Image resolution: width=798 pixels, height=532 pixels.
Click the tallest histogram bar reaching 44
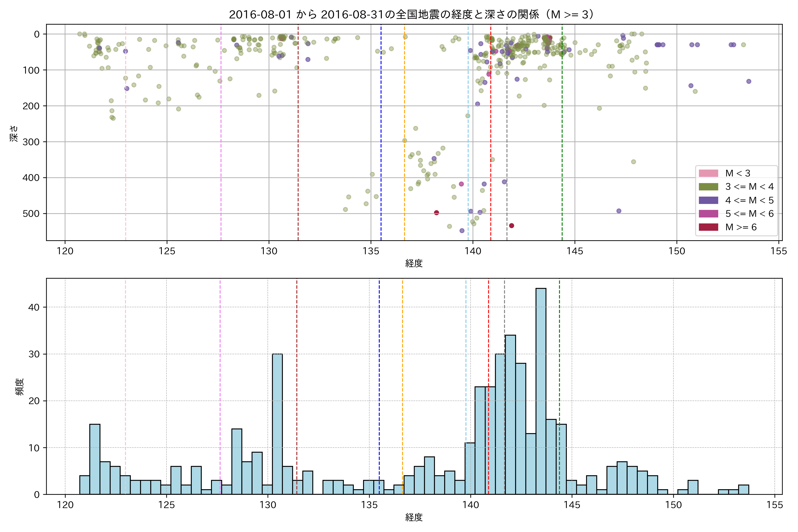click(541, 390)
